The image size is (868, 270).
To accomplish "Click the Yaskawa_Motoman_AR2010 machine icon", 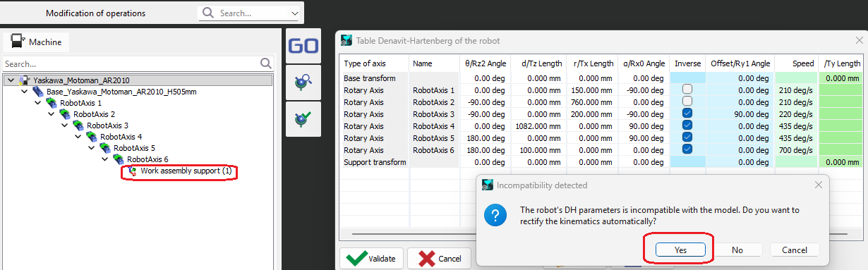I will point(25,80).
